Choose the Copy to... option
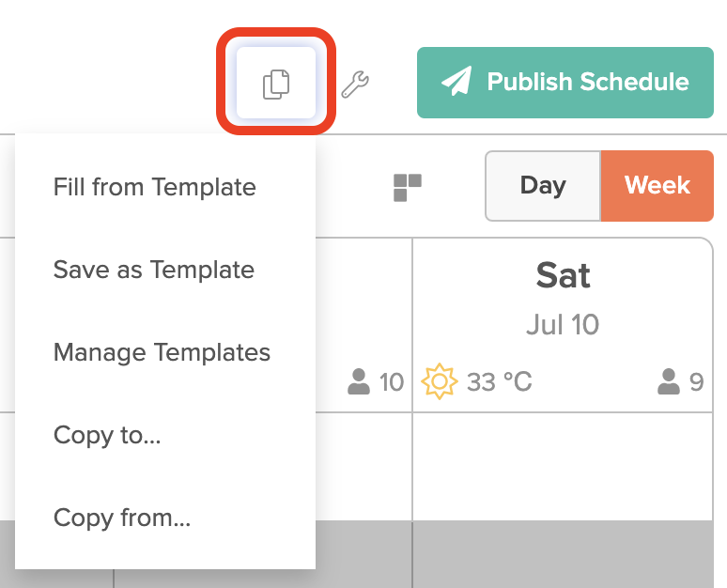Image resolution: width=727 pixels, height=588 pixels. tap(107, 435)
